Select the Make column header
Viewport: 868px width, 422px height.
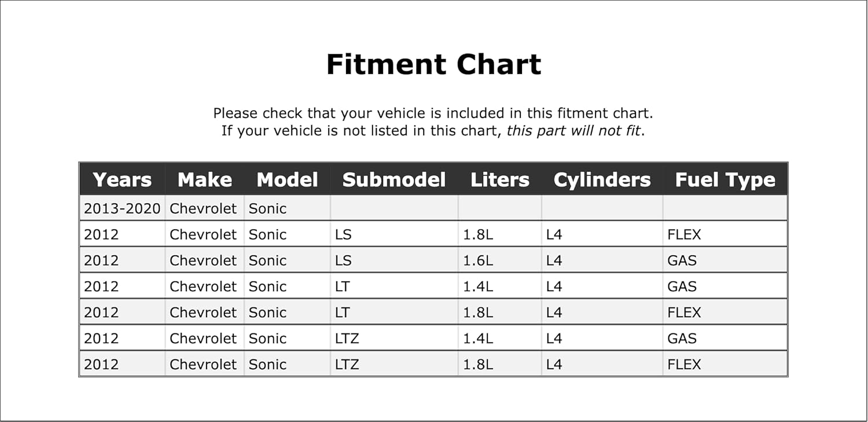pos(205,179)
